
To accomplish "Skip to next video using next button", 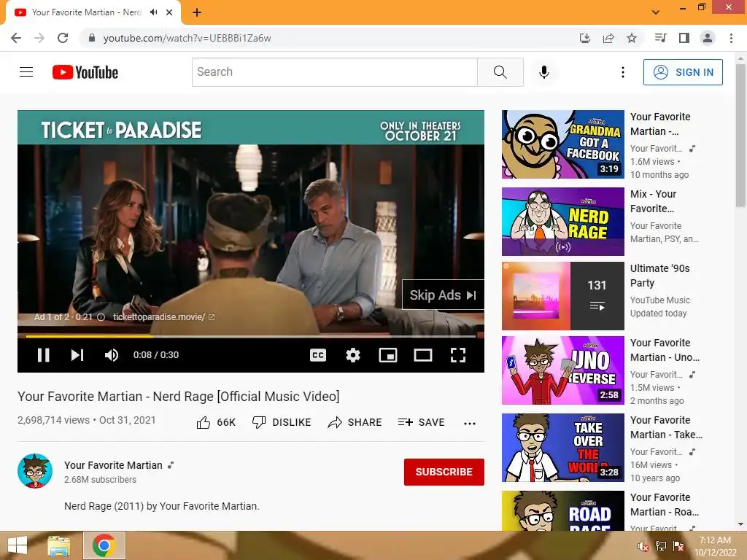I will coord(77,355).
